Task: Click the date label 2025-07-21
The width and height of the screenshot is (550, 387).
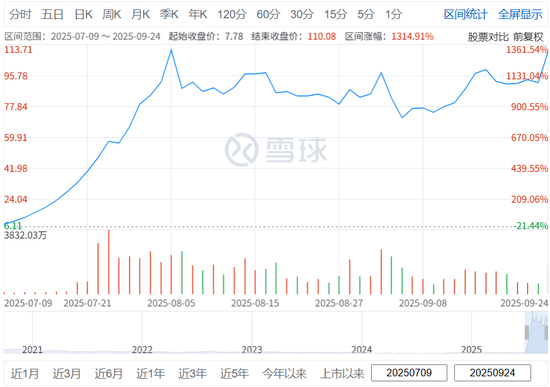Action: (87, 303)
